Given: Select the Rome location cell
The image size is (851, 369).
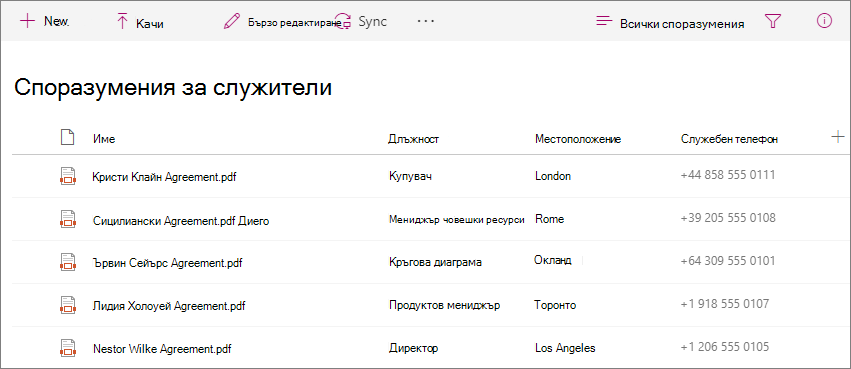Looking at the screenshot, I should 549,219.
